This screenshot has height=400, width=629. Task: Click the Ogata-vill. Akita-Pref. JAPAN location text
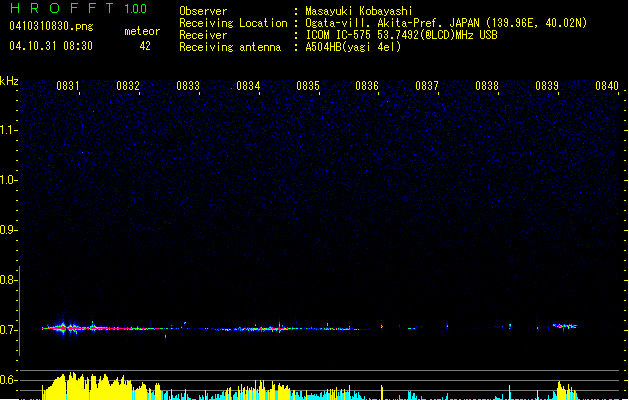tap(446, 23)
